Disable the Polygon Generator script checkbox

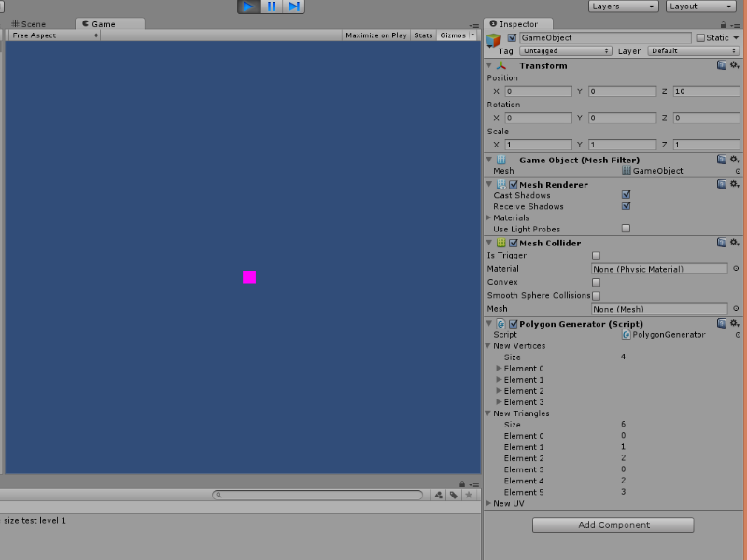point(513,324)
